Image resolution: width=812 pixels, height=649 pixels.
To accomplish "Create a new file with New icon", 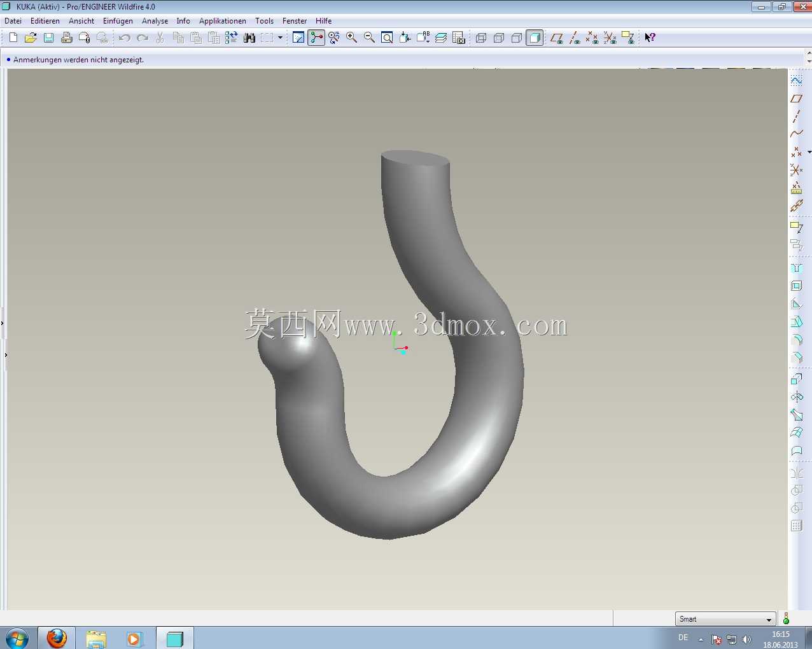I will pyautogui.click(x=13, y=38).
